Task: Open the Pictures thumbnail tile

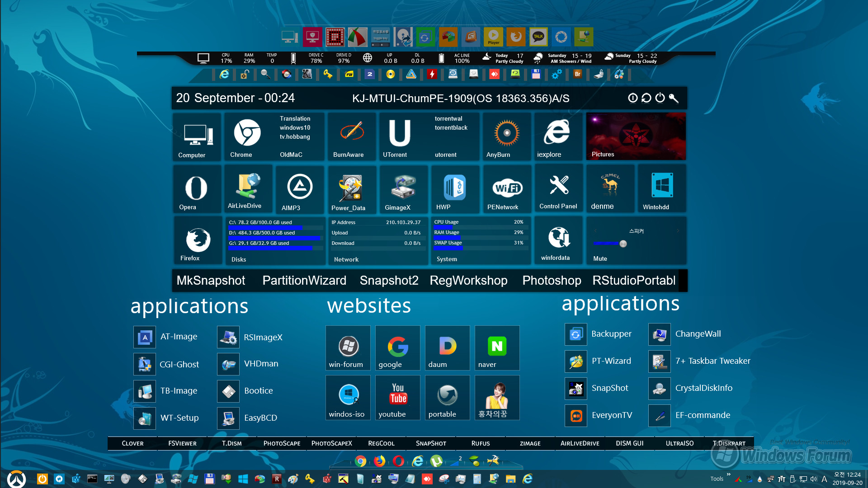Action: coord(636,136)
